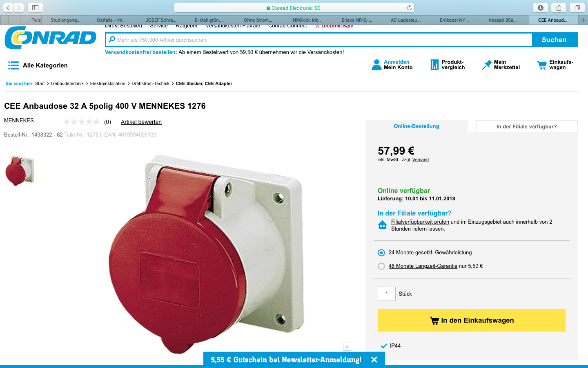Click the Conrad logo

(50, 38)
